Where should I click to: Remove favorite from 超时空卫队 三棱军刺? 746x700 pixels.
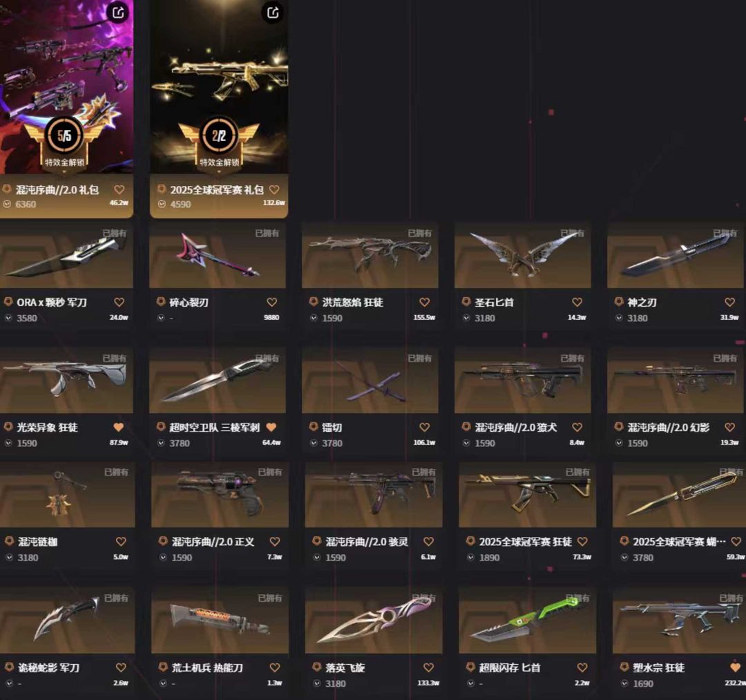pos(271,427)
